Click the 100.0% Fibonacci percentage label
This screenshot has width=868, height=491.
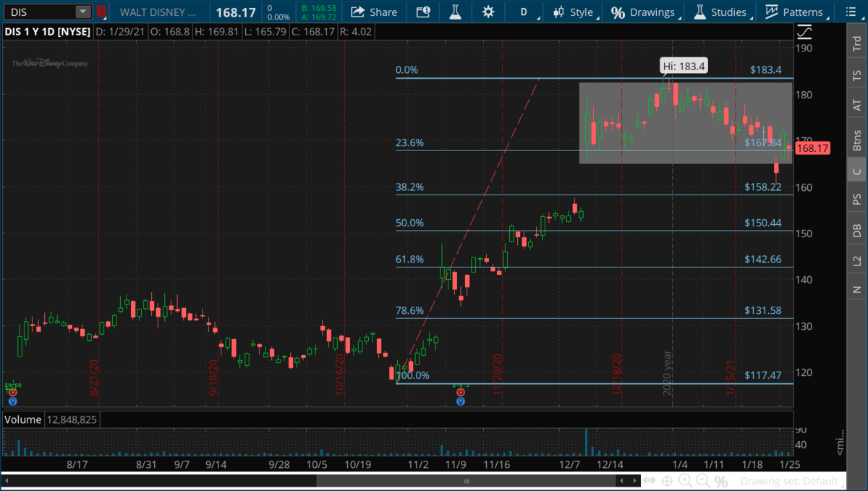pyautogui.click(x=412, y=375)
